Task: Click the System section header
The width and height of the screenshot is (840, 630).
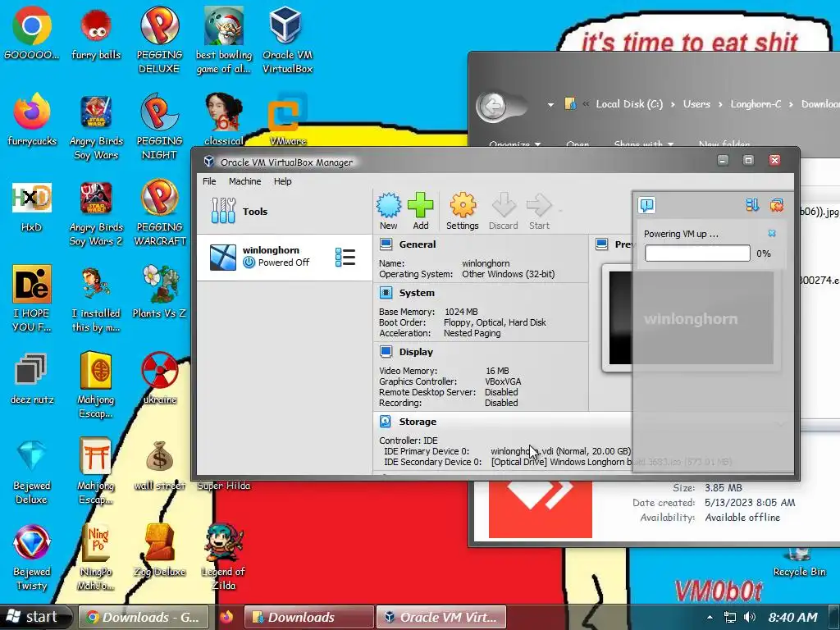Action: (x=417, y=293)
